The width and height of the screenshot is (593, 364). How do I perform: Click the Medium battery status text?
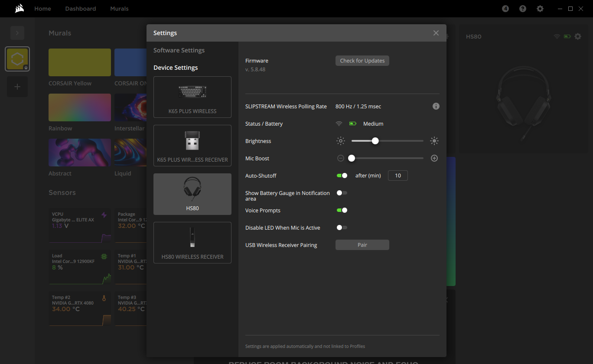[373, 123]
